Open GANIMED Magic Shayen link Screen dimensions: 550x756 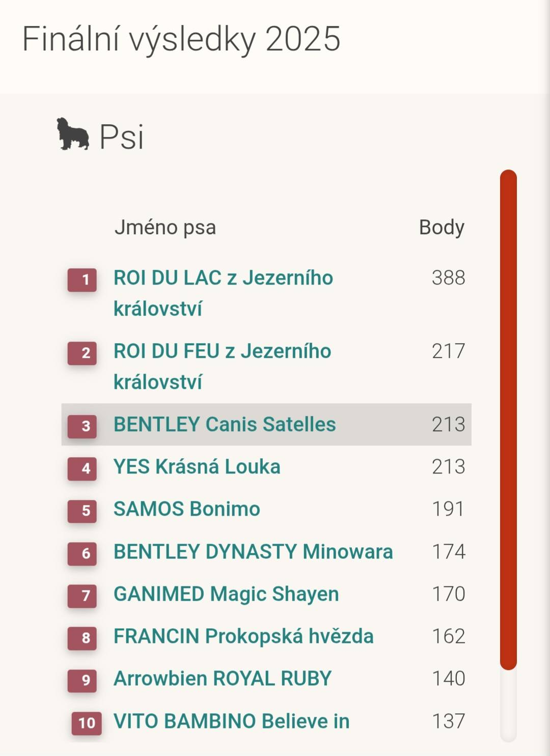point(226,594)
